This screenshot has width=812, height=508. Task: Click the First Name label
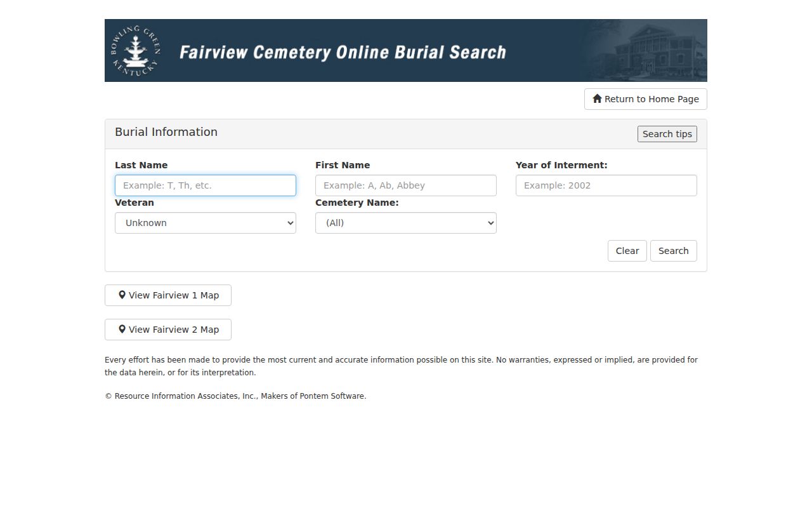coord(343,165)
